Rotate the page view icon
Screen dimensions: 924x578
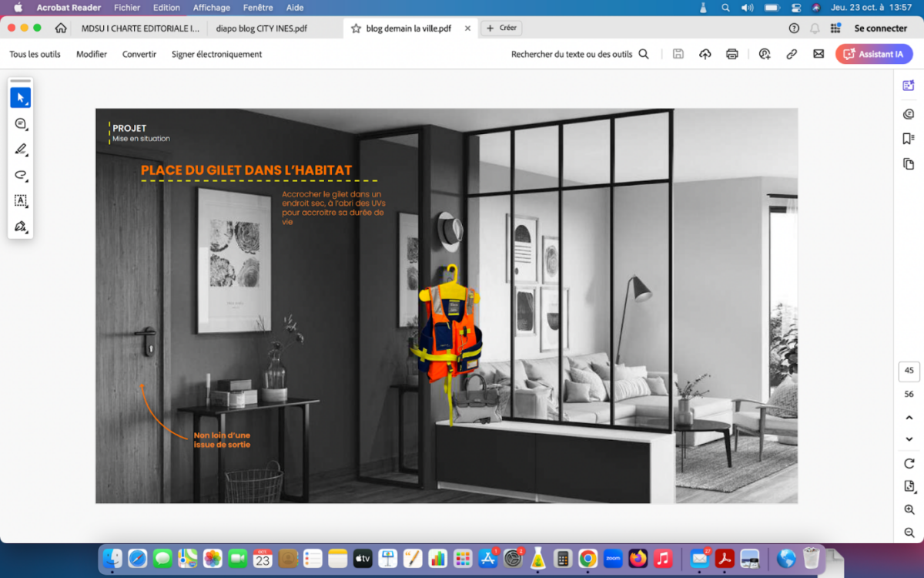[909, 464]
